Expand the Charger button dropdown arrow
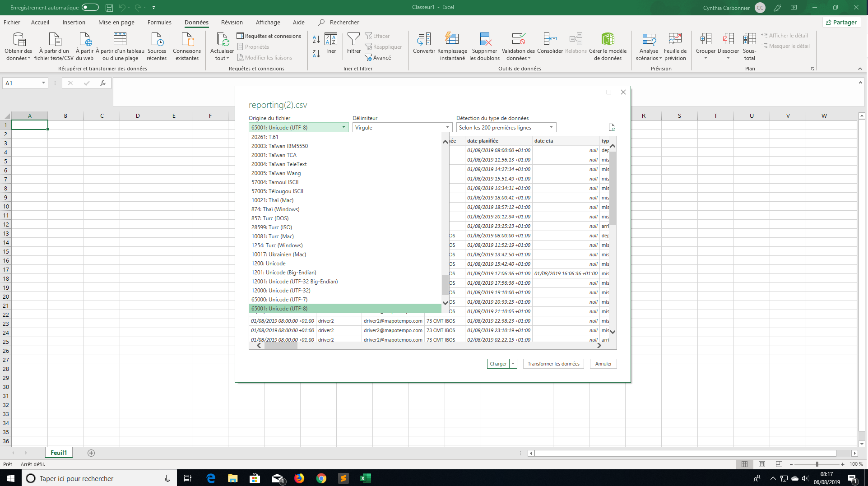 tap(513, 364)
